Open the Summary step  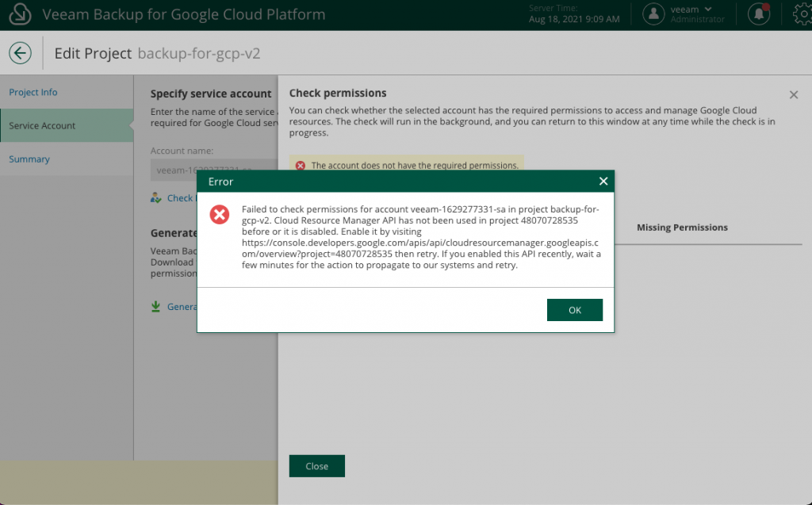coord(29,159)
